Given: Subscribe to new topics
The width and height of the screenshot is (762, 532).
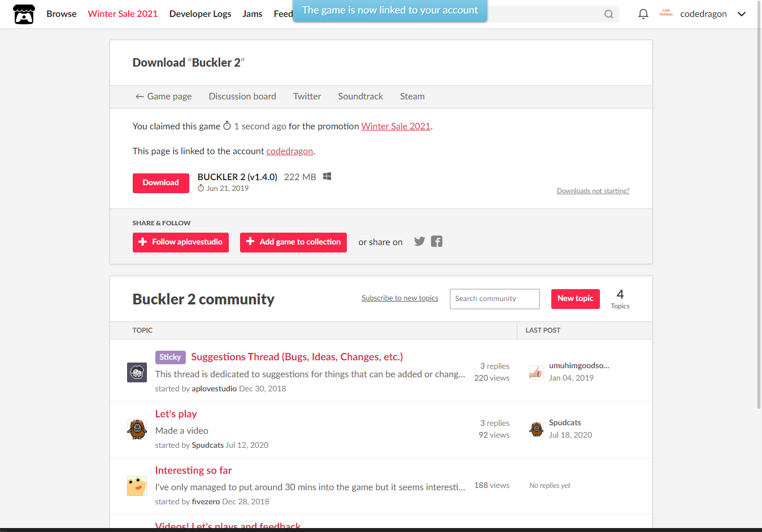Looking at the screenshot, I should 400,298.
